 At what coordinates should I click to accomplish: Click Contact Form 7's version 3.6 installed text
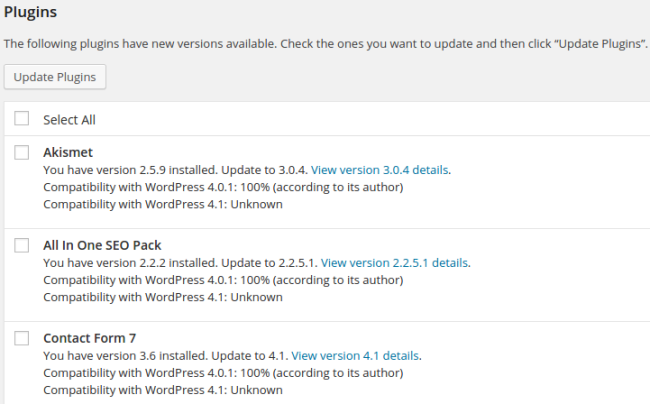(125, 356)
